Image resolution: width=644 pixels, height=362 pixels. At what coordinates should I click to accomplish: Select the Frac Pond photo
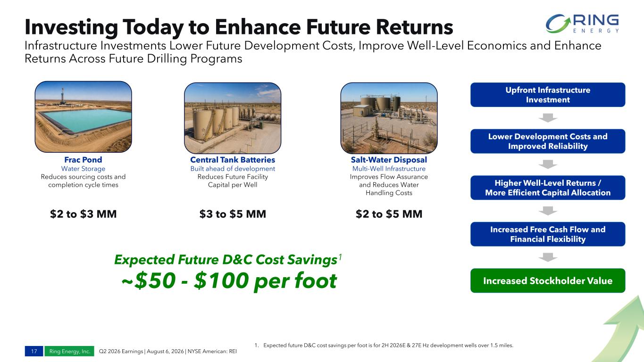(x=84, y=117)
